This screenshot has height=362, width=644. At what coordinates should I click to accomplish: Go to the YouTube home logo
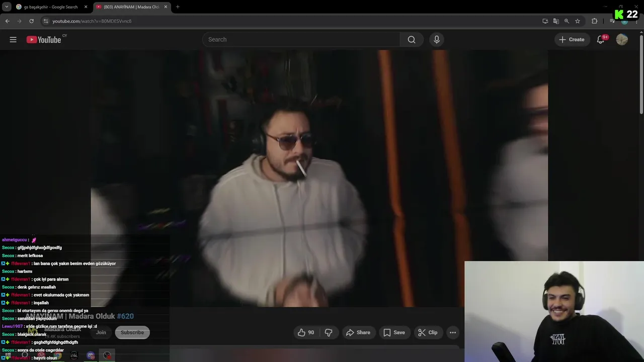click(x=44, y=40)
